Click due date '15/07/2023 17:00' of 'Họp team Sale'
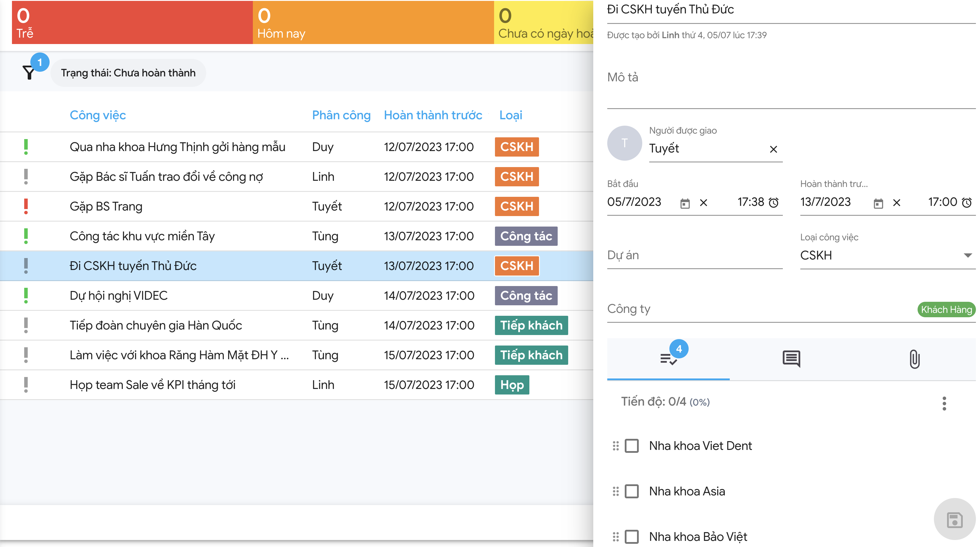This screenshot has width=980, height=547. tap(429, 385)
